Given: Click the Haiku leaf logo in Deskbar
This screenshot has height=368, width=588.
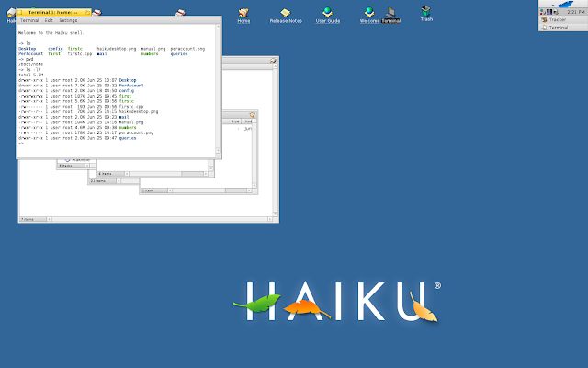Looking at the screenshot, I should pyautogui.click(x=563, y=4).
